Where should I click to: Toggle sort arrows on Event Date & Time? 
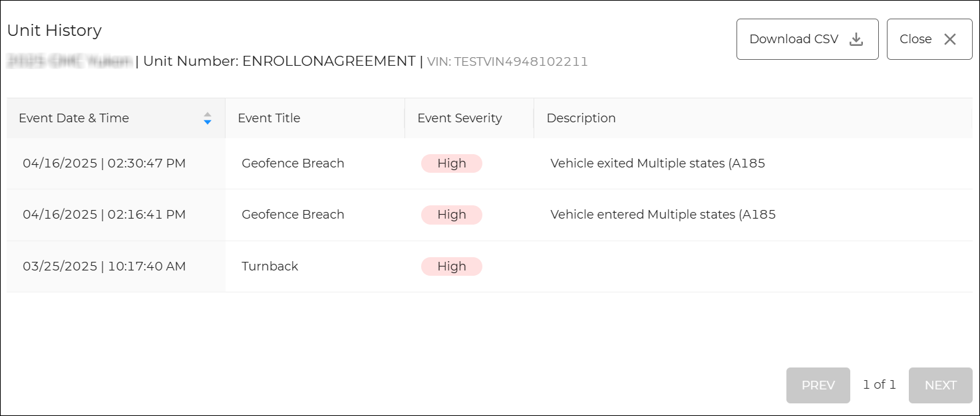(208, 118)
